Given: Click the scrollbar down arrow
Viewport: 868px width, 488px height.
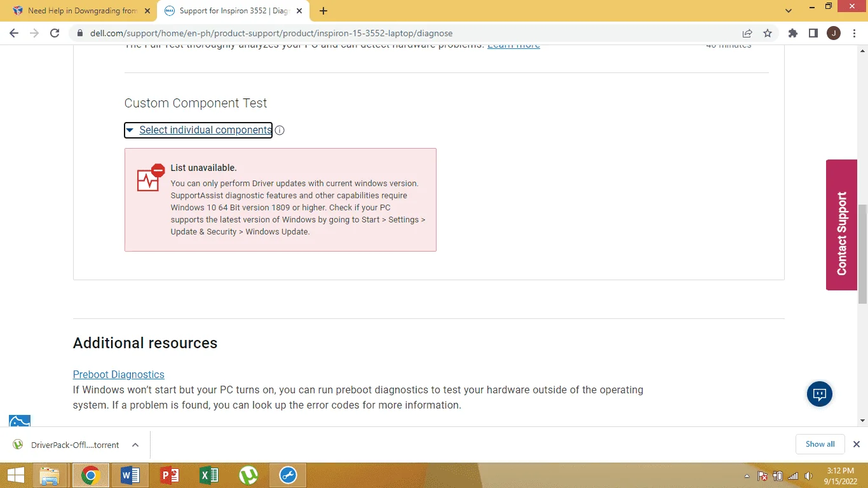Looking at the screenshot, I should 862,421.
